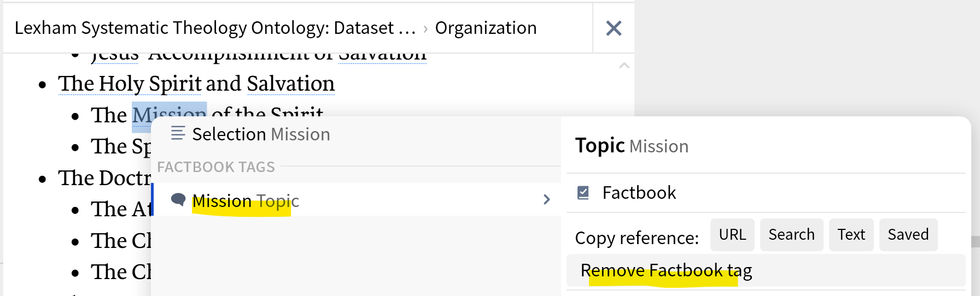Image resolution: width=980 pixels, height=296 pixels.
Task: Copy reference as URL
Action: coord(732,235)
